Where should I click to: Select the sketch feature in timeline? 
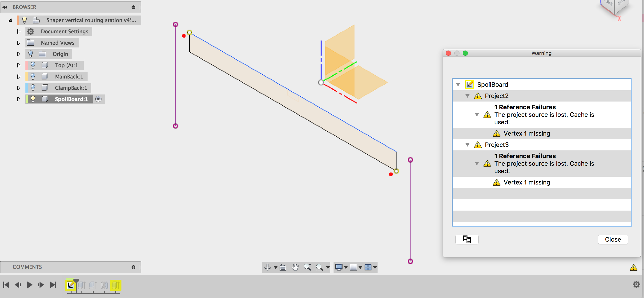pyautogui.click(x=70, y=285)
